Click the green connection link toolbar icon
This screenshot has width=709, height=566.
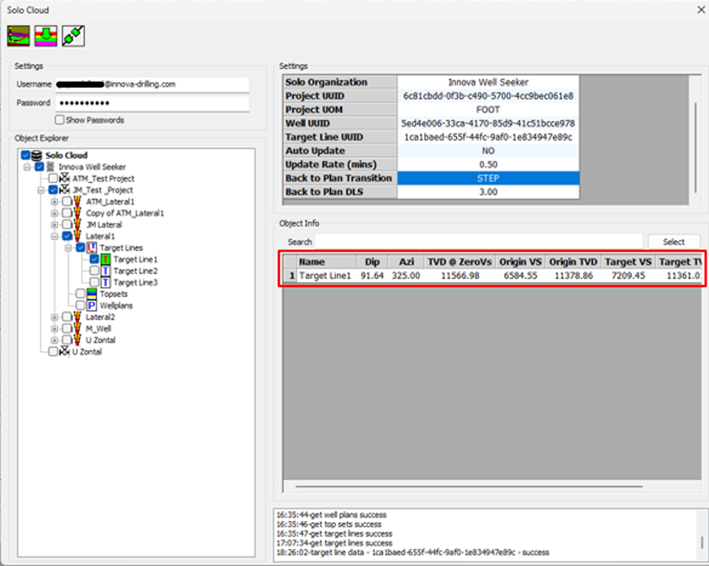pos(71,35)
